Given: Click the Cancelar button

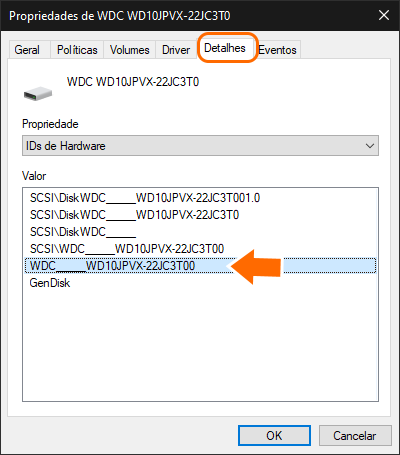Looking at the screenshot, I should point(355,435).
